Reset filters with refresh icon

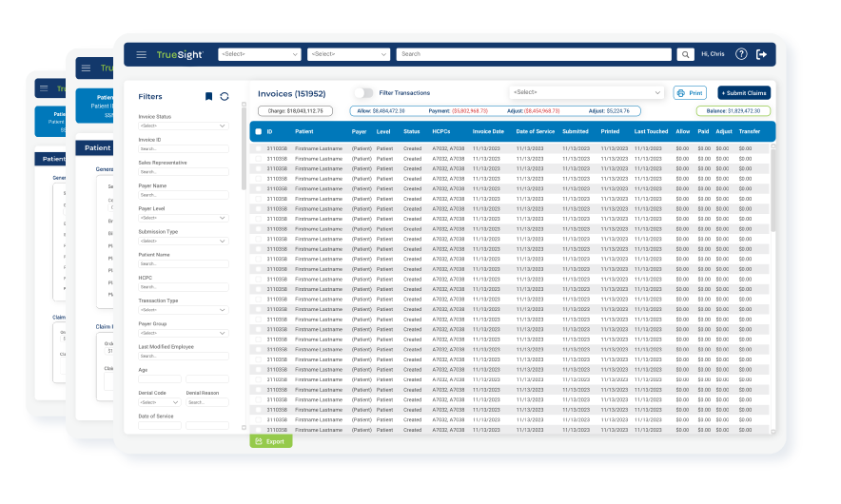coord(225,96)
